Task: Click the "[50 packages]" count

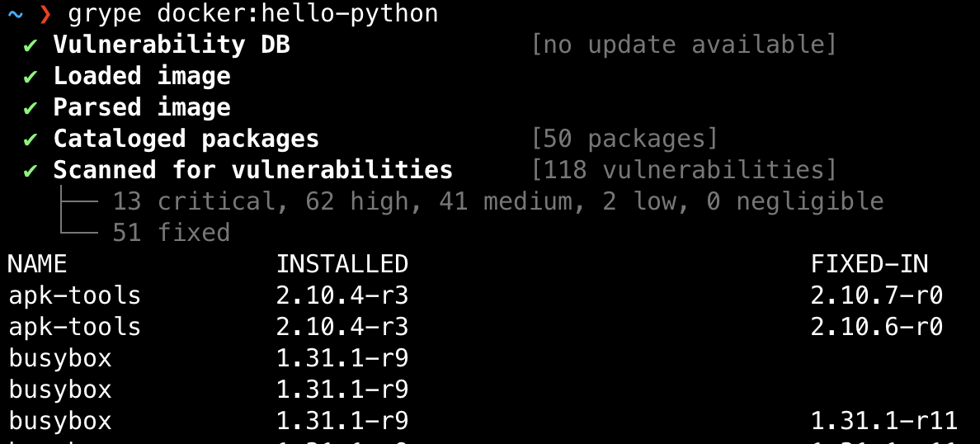Action: coord(624,139)
